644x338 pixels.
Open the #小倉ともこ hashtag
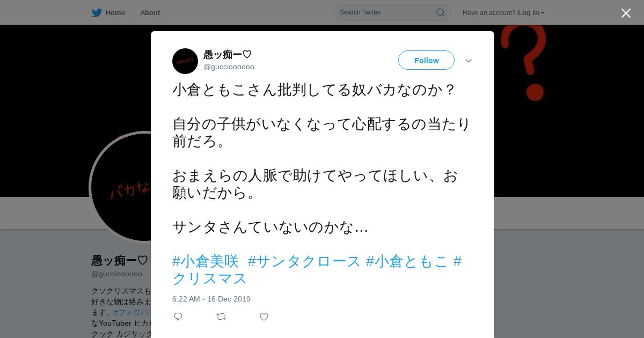(x=407, y=261)
